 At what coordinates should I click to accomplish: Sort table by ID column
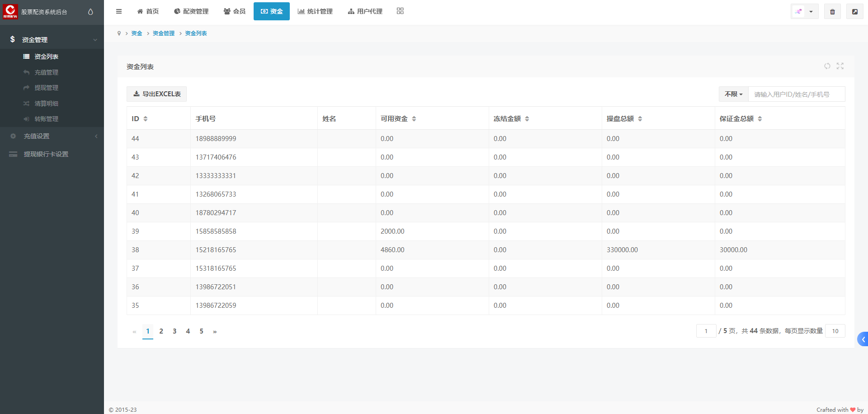(x=145, y=119)
